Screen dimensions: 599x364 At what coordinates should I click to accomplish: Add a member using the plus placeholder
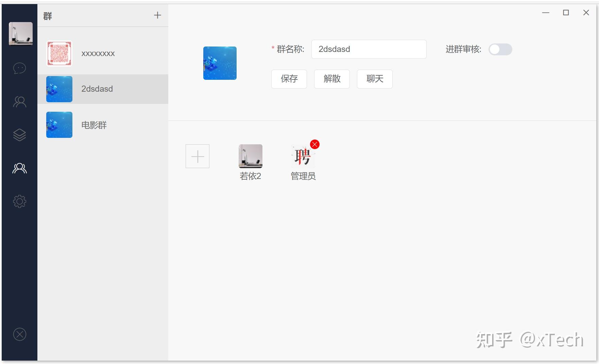coord(197,156)
